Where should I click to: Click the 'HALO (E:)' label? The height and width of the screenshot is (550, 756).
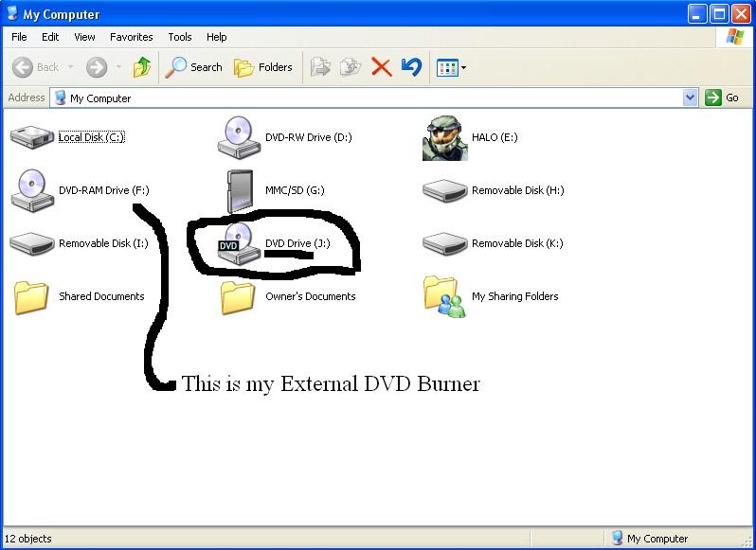coord(495,137)
